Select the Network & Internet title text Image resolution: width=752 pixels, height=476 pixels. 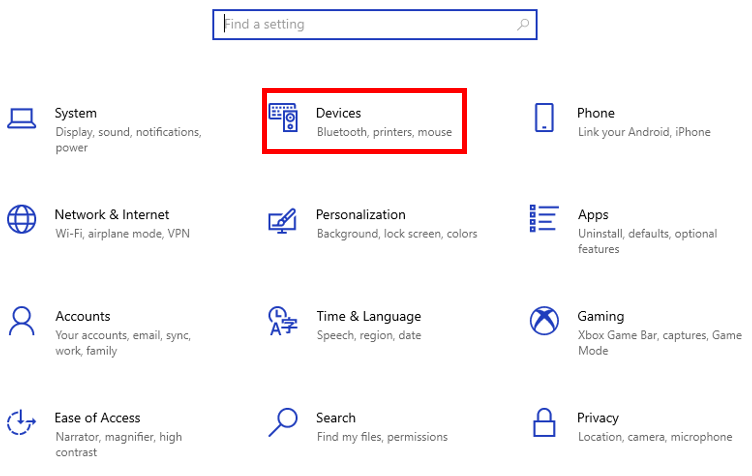(111, 214)
